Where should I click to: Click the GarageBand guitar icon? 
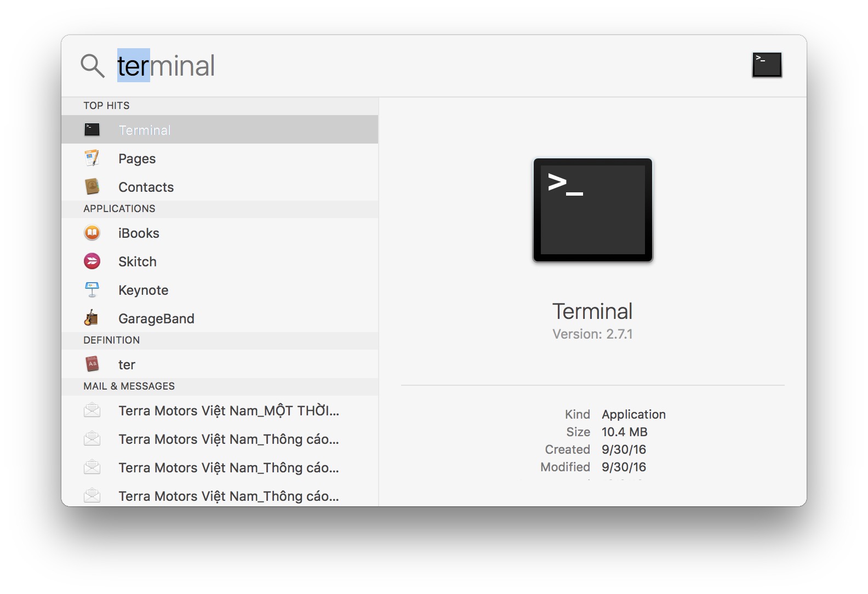[x=92, y=318]
